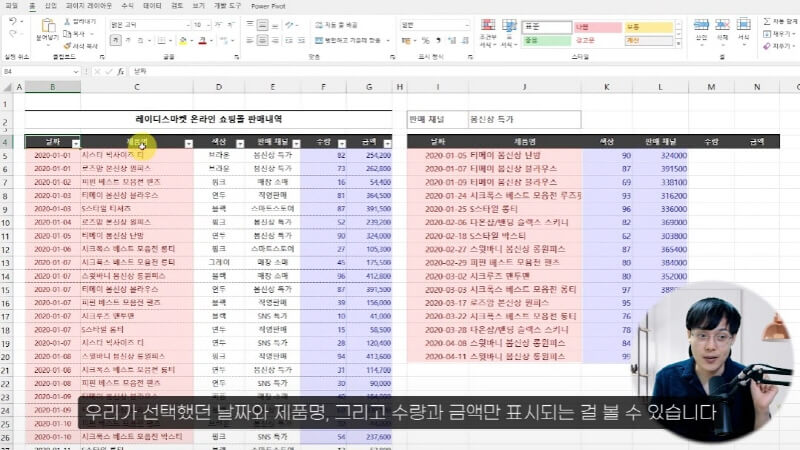Click the Undo arrow icon

pos(13,21)
